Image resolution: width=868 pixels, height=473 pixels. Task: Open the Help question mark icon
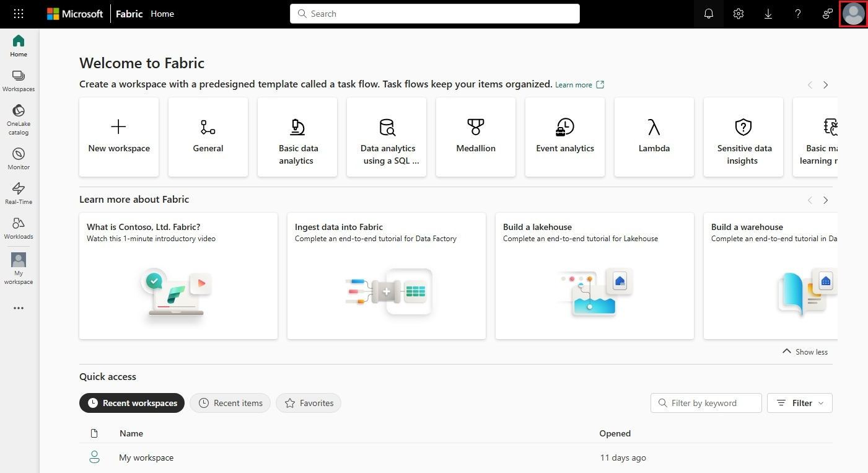tap(798, 14)
